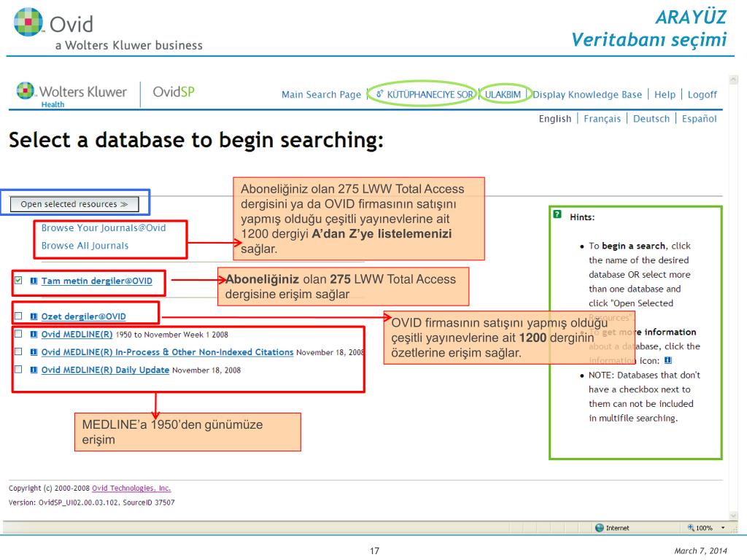Click the Version OvidSP_UI02 text

(x=91, y=502)
